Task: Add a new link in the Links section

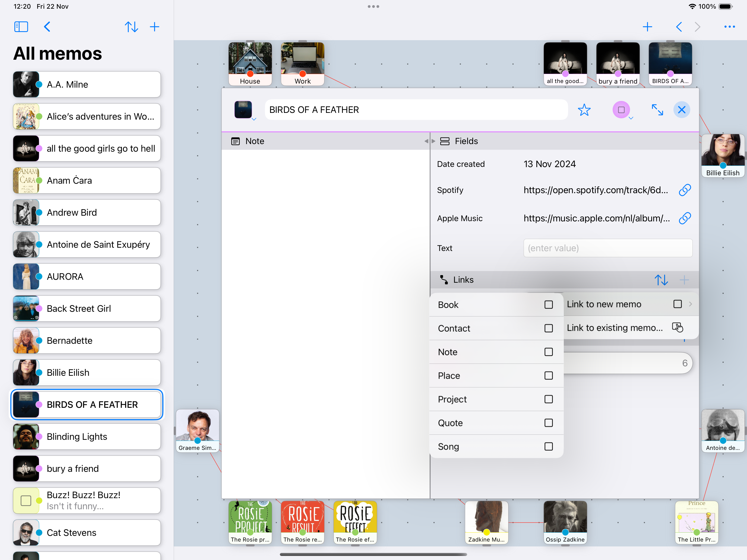Action: coord(685,279)
